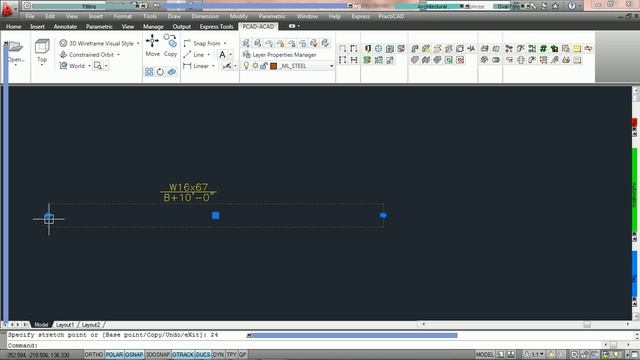Screen dimensions: 640x360
Task: Click the green hash symbol icon
Action: [543, 49]
